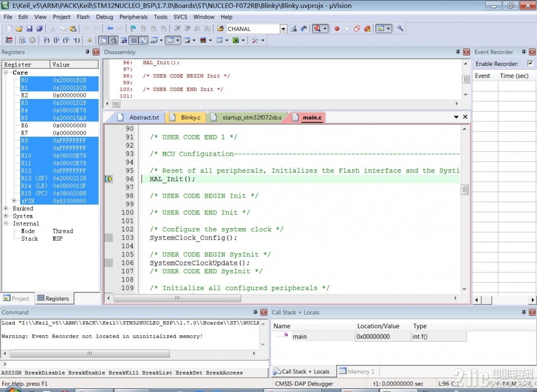Run program with Run icon
The height and width of the screenshot is (392, 537).
tap(23, 40)
